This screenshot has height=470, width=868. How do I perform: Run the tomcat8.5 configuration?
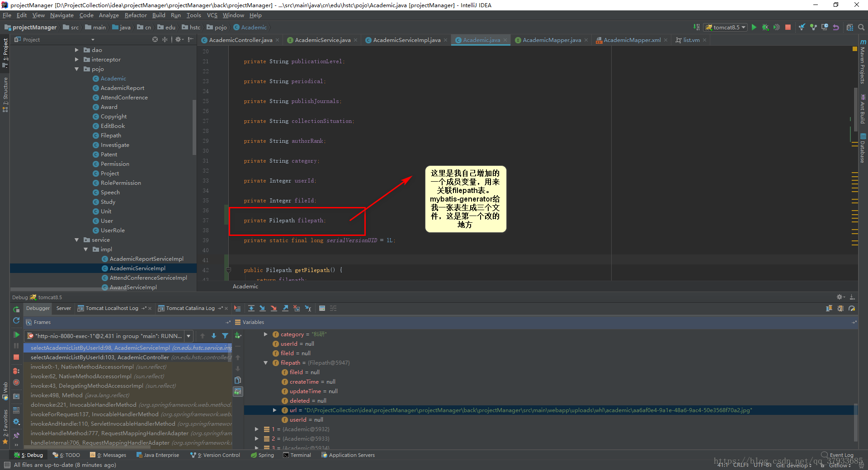pos(754,28)
